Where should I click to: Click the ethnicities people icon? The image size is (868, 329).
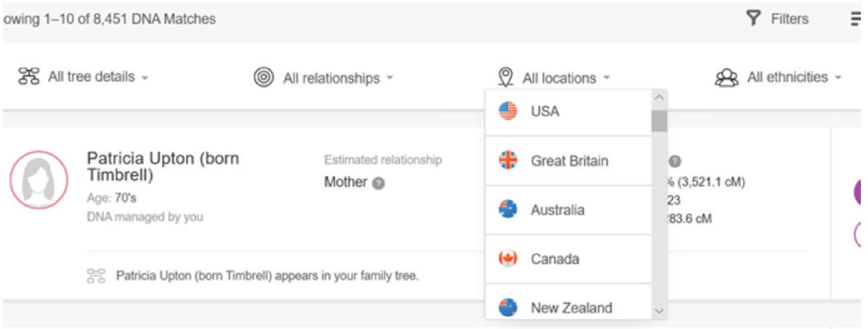726,78
